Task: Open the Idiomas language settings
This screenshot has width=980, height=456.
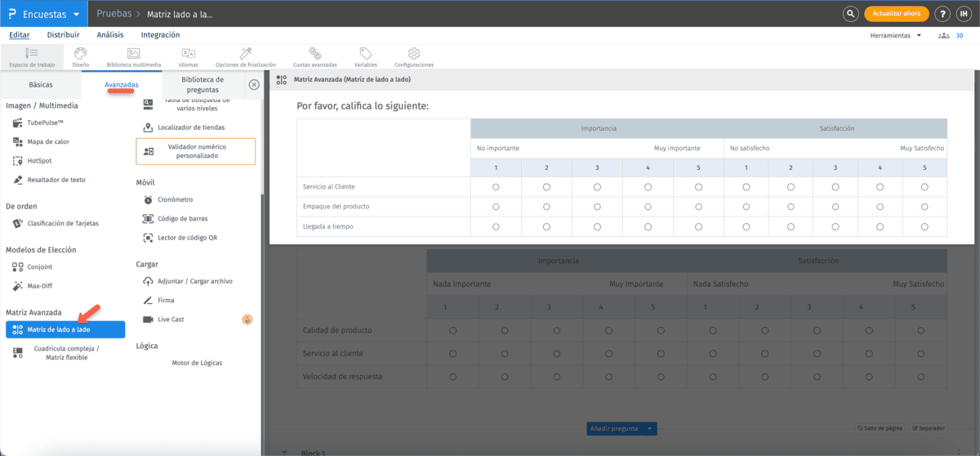Action: click(188, 56)
